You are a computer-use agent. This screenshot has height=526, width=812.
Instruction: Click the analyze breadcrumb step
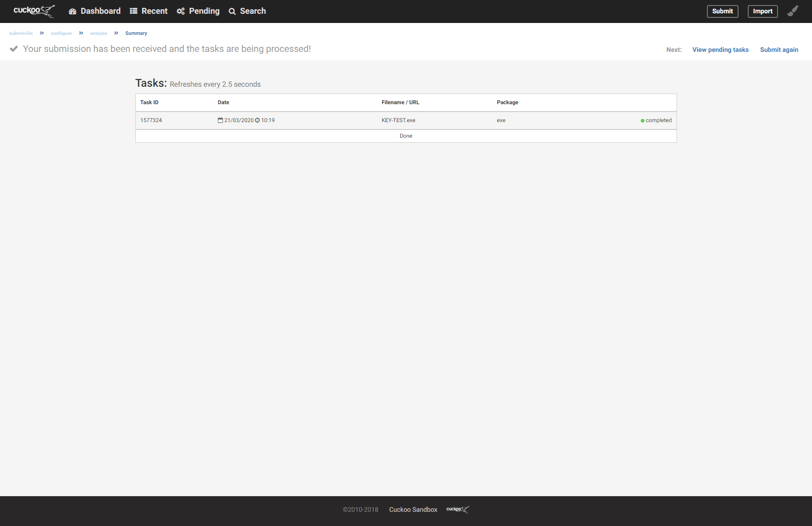[x=98, y=33]
